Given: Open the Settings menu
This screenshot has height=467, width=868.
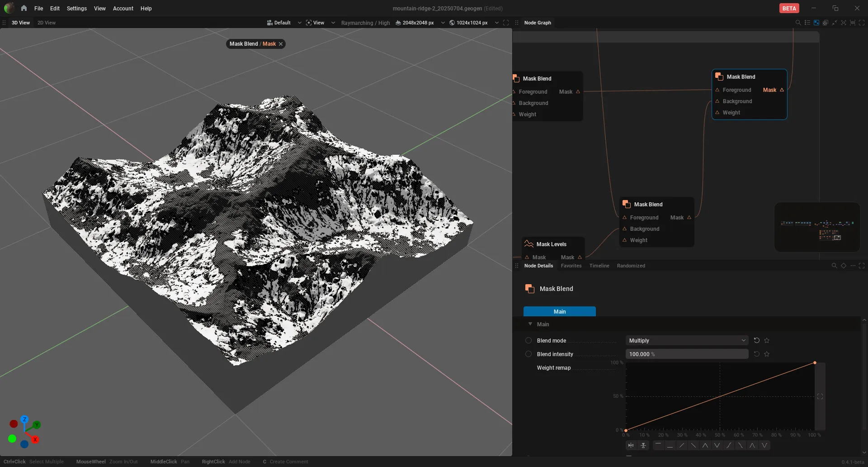Looking at the screenshot, I should coord(76,8).
